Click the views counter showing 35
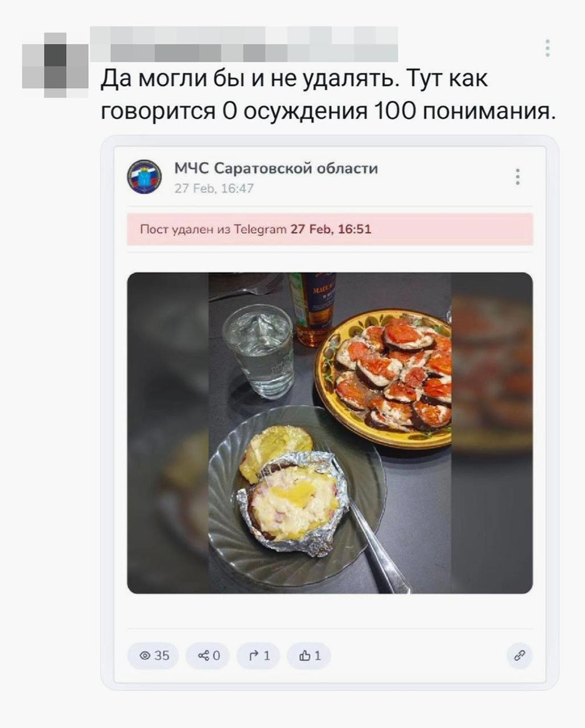 154,656
